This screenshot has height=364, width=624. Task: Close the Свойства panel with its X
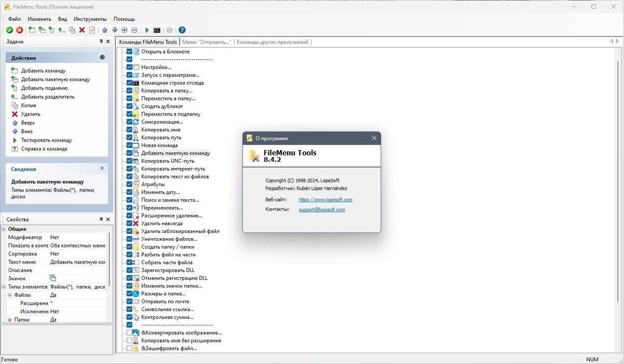[108, 219]
